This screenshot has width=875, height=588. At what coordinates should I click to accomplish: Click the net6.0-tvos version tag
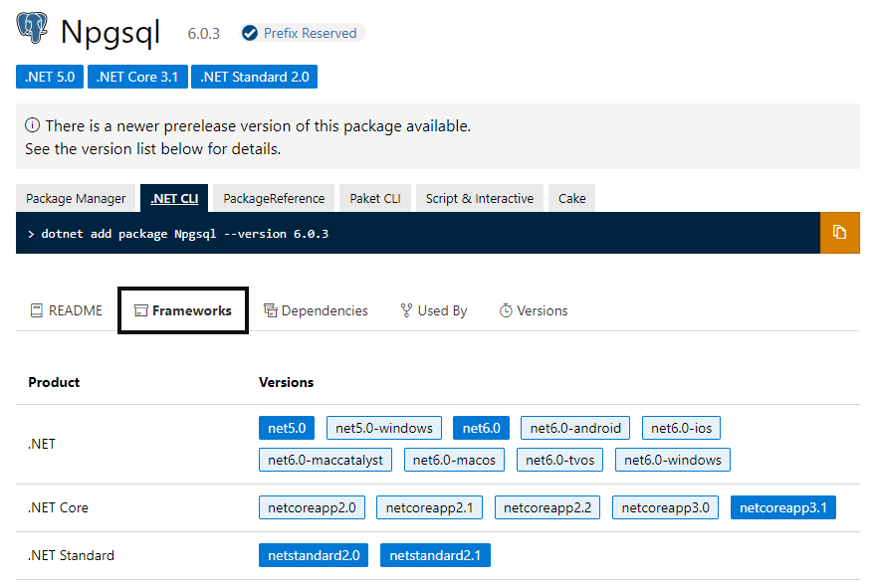(x=559, y=460)
